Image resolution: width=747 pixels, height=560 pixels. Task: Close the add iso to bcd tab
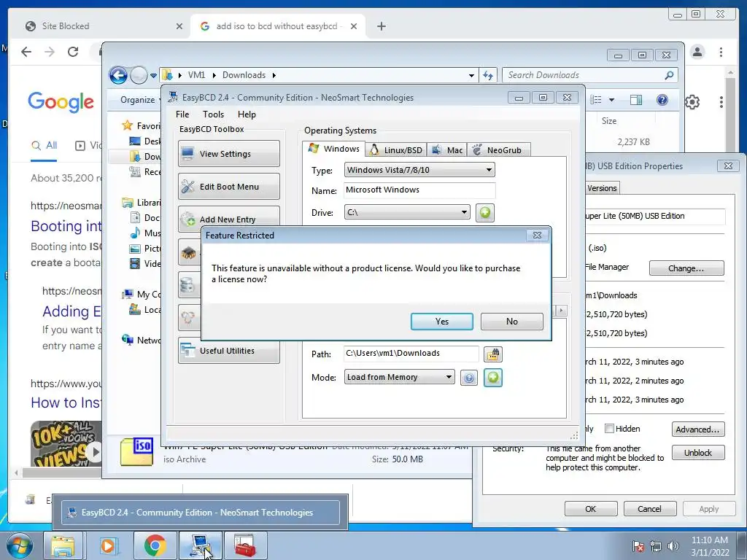(x=354, y=26)
